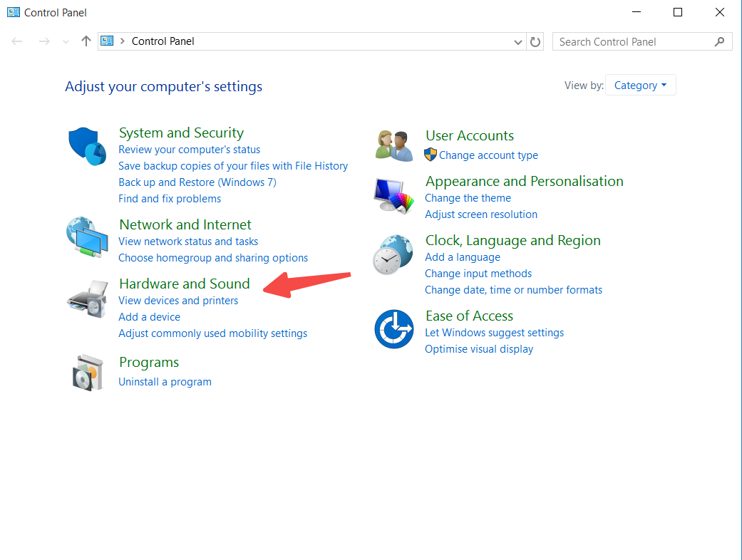Click the Refresh button in address bar

(x=535, y=41)
